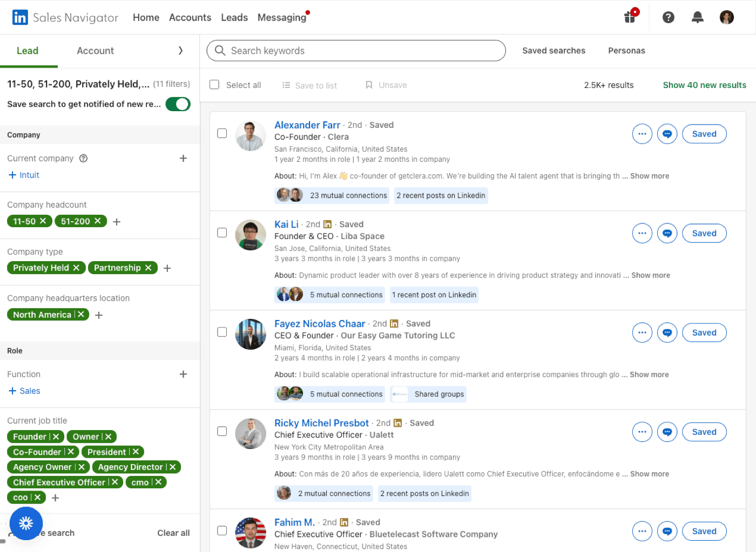The width and height of the screenshot is (756, 552).
Task: Show more of Kai Li's About
Action: pos(651,275)
